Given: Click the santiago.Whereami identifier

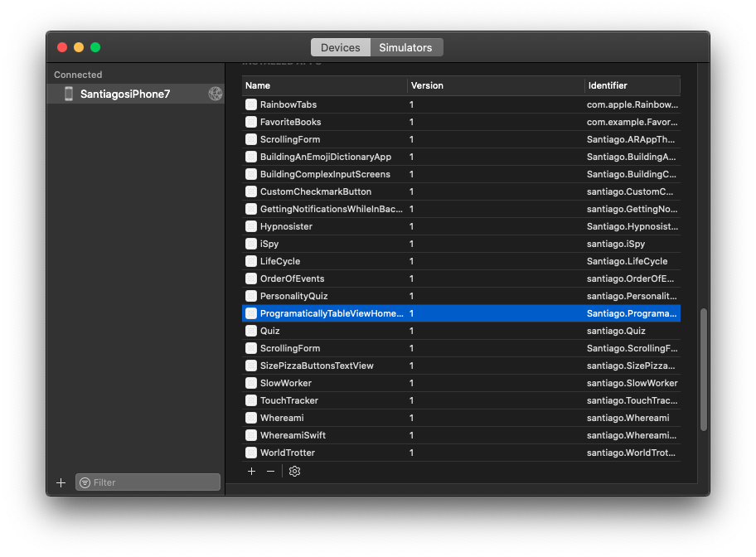Looking at the screenshot, I should 628,418.
